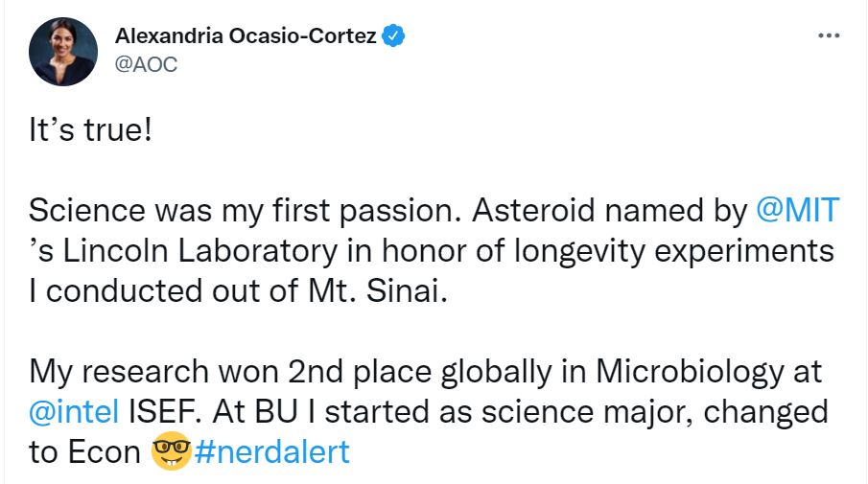Open the @intel mention link
Viewport: 868px width, 484px height.
(74, 411)
